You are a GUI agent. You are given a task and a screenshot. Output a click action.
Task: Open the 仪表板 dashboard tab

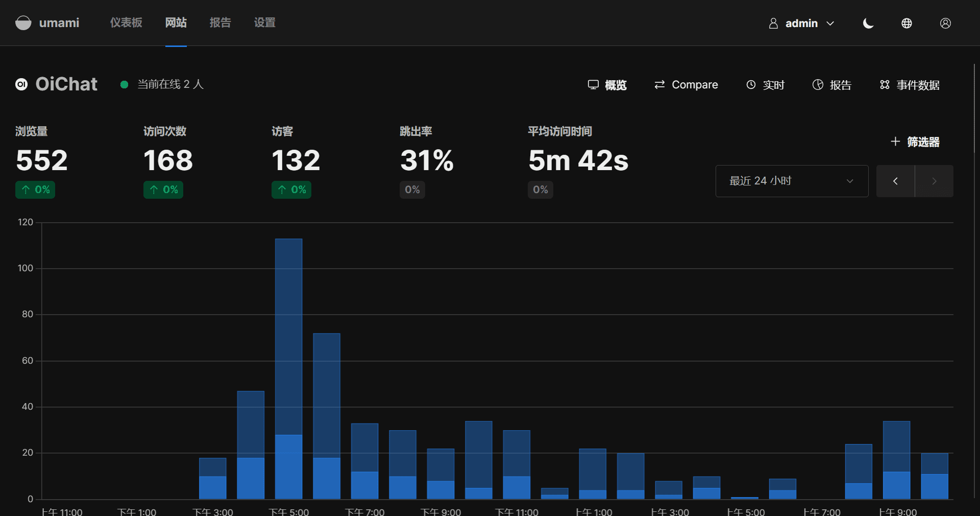tap(126, 23)
